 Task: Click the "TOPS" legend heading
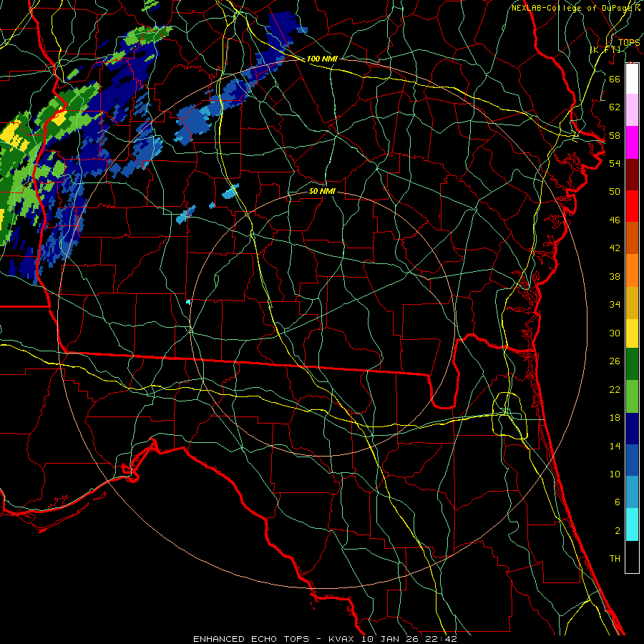629,42
